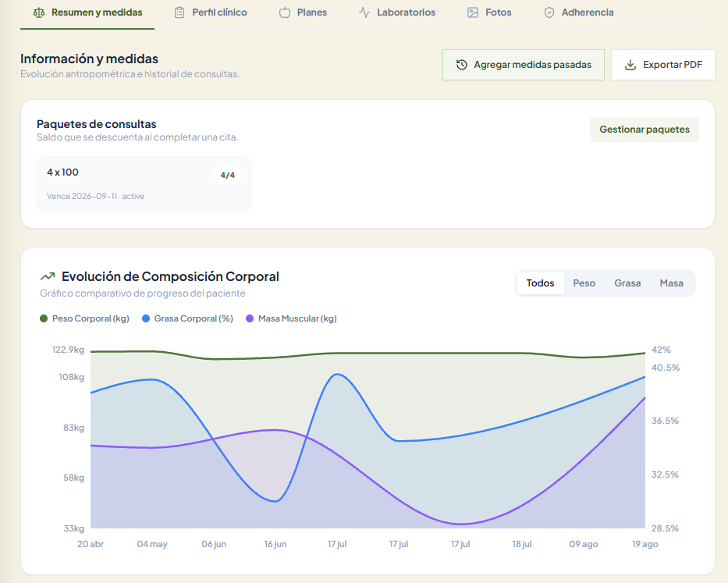728x583 pixels.
Task: Click the clipboard icon beside Perfil clínico
Action: click(x=179, y=12)
